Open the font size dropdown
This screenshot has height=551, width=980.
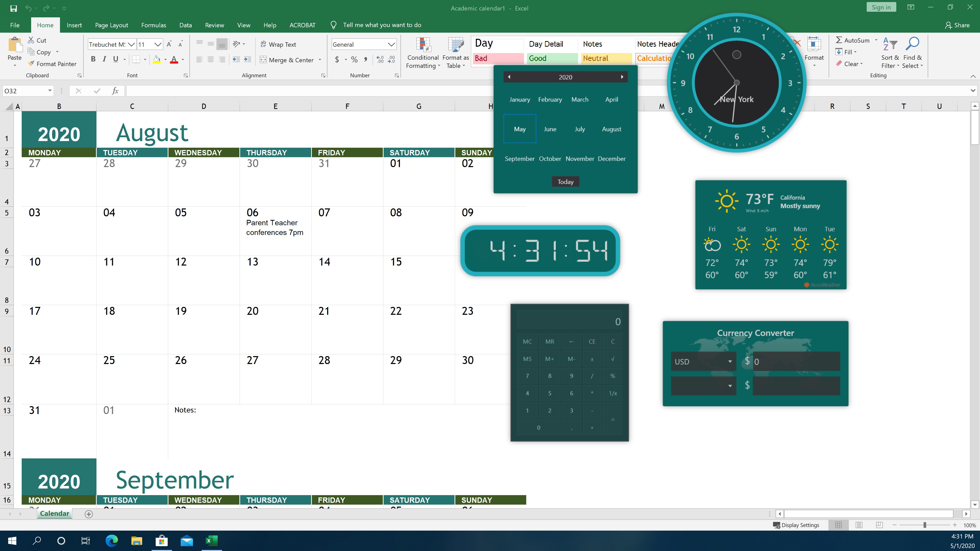tap(158, 44)
